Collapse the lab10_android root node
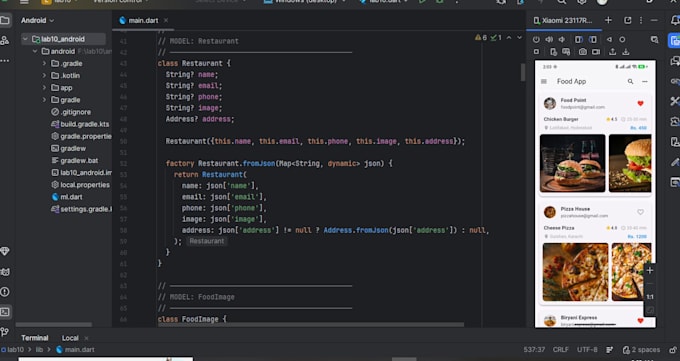This screenshot has width=680, height=361. pos(25,39)
